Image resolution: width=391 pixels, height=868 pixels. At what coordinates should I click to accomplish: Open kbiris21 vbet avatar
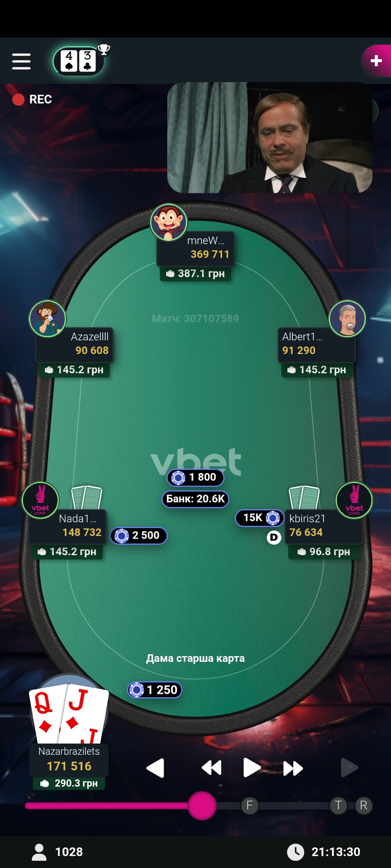click(x=354, y=500)
